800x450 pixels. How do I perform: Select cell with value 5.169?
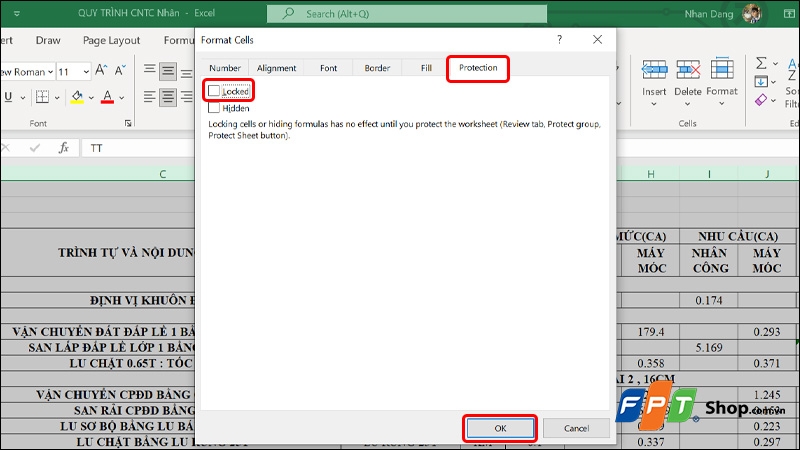tap(709, 347)
